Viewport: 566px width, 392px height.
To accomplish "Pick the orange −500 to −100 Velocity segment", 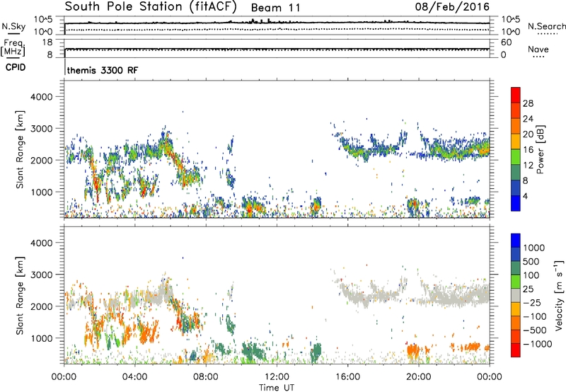I will pyautogui.click(x=516, y=323).
